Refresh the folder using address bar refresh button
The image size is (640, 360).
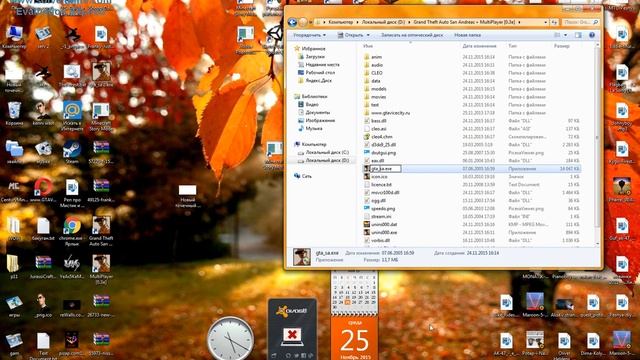pos(554,22)
